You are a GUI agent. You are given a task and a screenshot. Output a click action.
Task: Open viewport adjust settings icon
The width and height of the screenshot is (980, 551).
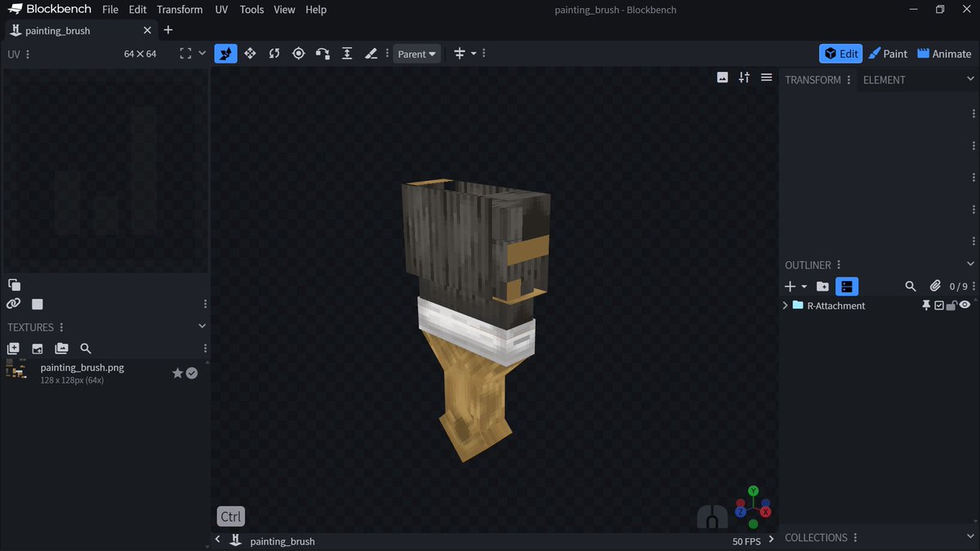click(744, 77)
